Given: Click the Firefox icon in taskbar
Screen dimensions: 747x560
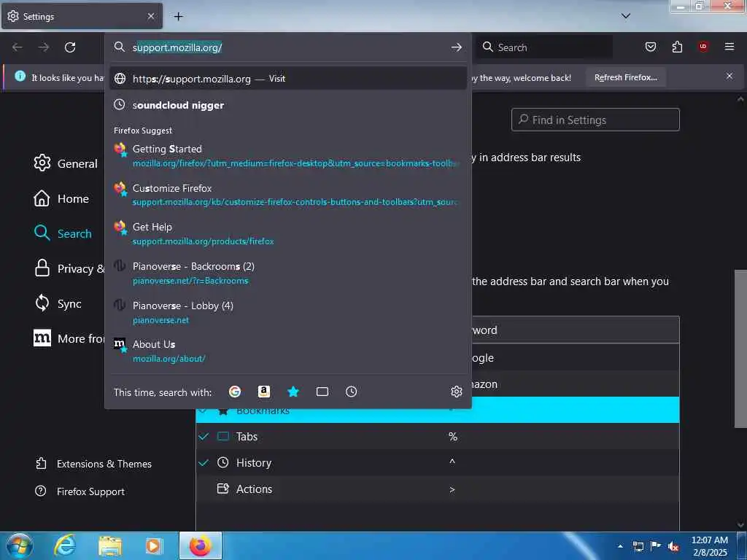Looking at the screenshot, I should point(201,545).
